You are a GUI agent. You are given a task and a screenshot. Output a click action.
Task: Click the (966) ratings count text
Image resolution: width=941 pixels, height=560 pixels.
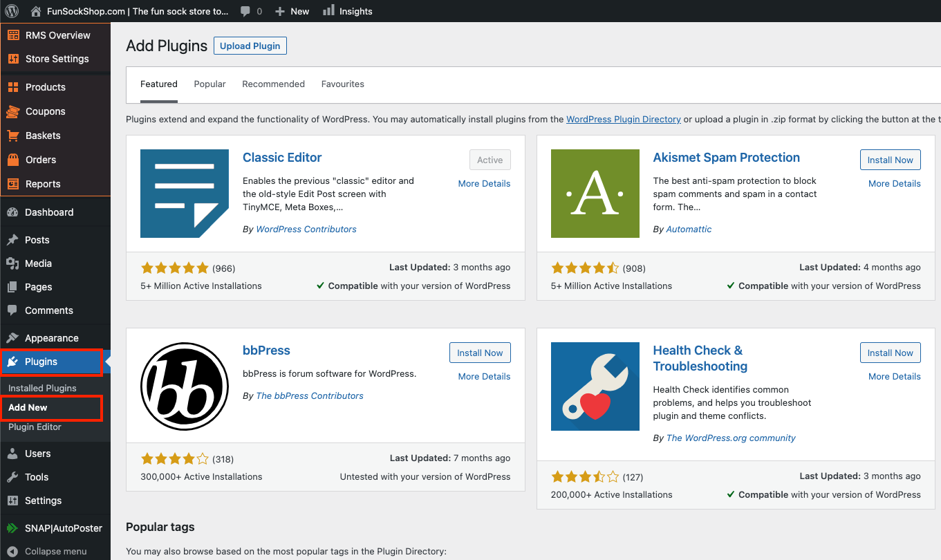[224, 268]
